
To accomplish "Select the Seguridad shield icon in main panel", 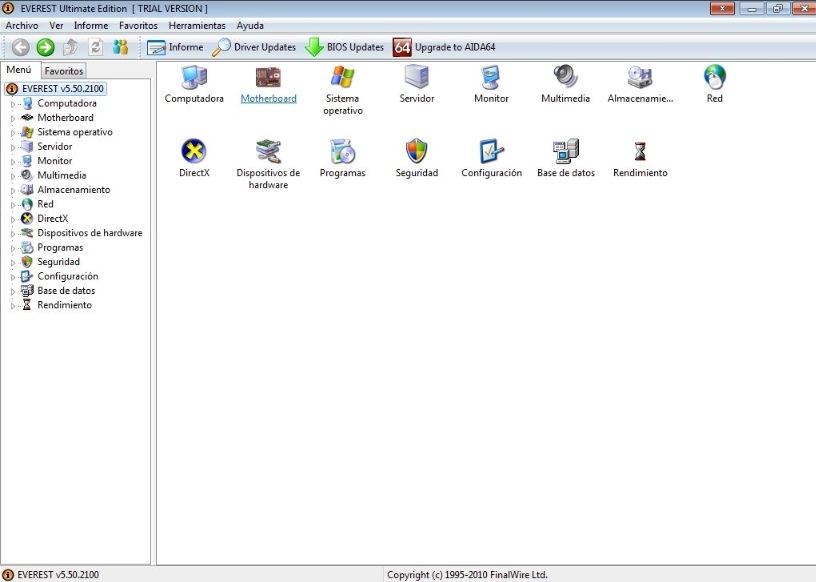I will point(417,152).
